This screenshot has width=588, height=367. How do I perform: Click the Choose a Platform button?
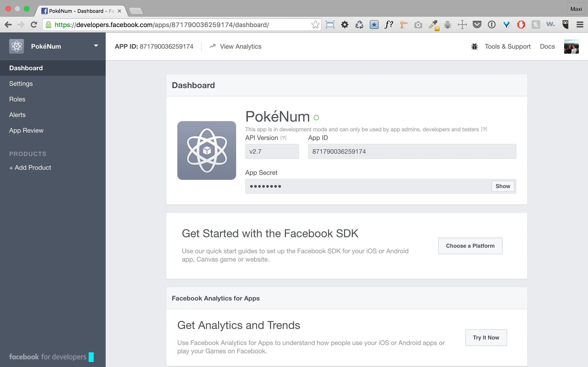pos(470,246)
